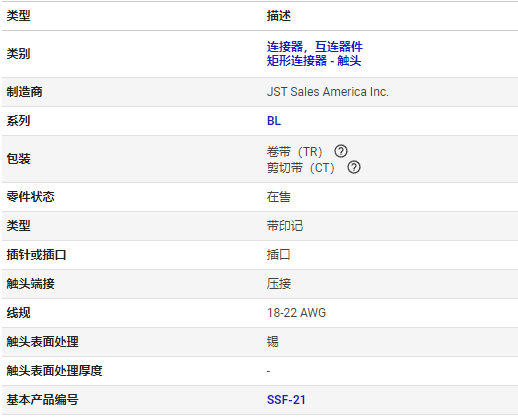Viewport: 518px width, 419px height.
Task: Click help icon next to 剪切带 (CT)
Action: pyautogui.click(x=354, y=167)
